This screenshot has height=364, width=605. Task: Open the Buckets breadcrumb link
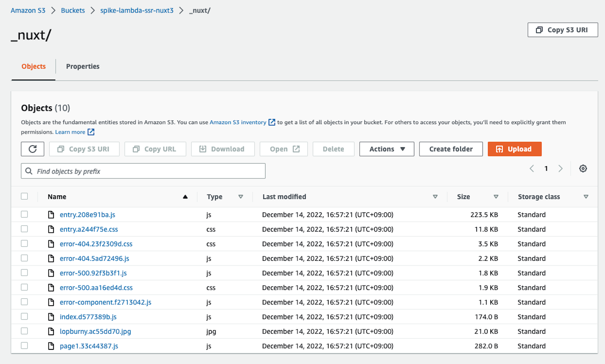[73, 10]
